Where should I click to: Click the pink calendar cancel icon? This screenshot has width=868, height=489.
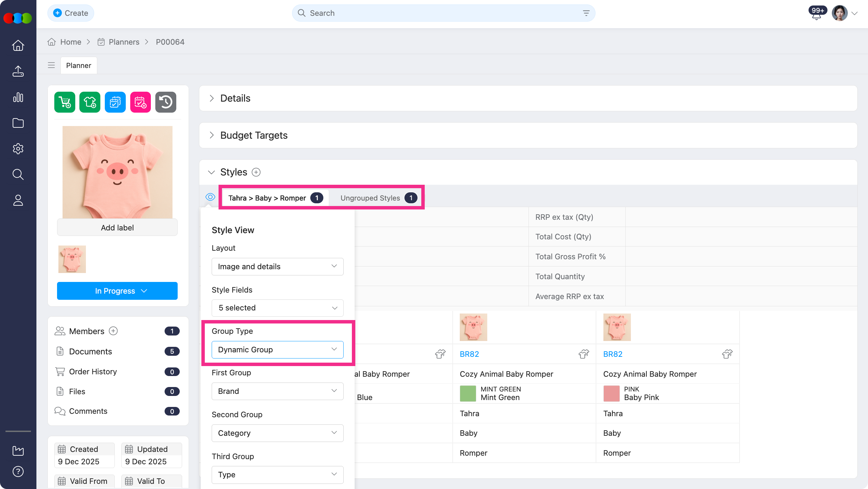pos(140,102)
